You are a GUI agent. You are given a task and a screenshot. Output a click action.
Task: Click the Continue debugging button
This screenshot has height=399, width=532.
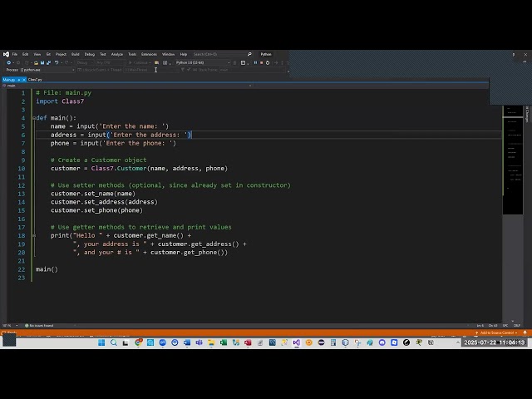pyautogui.click(x=138, y=63)
